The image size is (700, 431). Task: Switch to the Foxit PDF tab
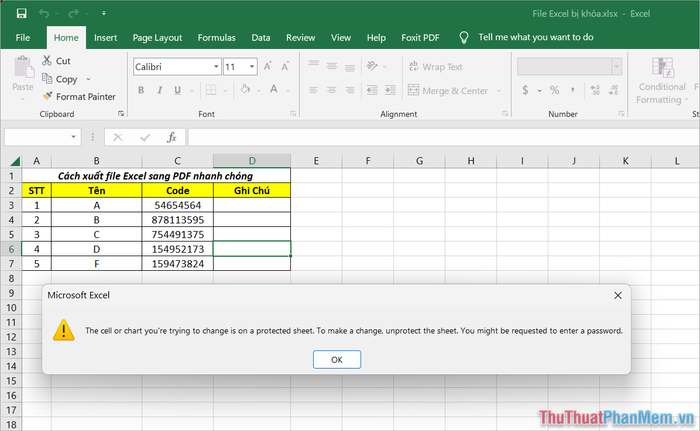(x=420, y=38)
